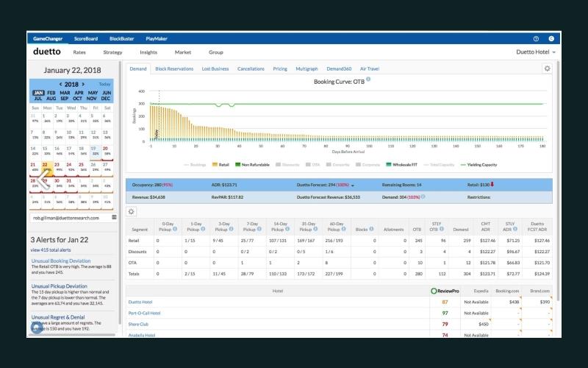Show info icon next to STLY ADR
The height and width of the screenshot is (368, 588).
[x=515, y=229]
